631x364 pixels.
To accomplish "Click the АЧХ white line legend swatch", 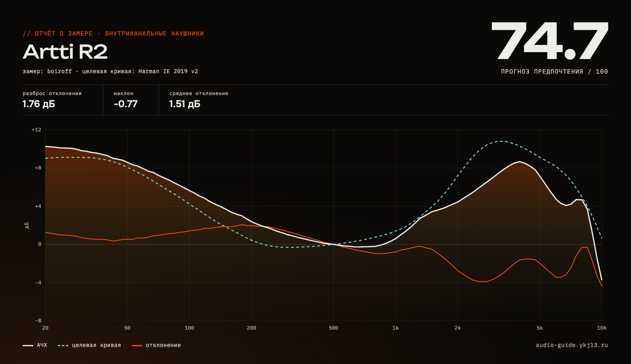I will (x=28, y=345).
